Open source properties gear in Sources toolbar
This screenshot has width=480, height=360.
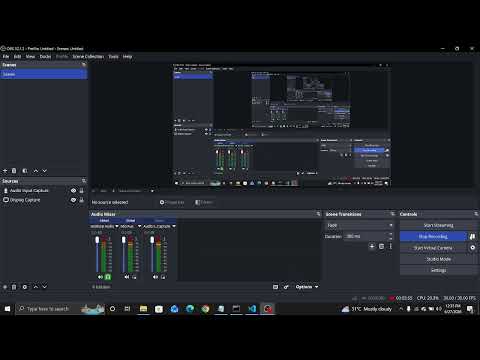point(25,287)
